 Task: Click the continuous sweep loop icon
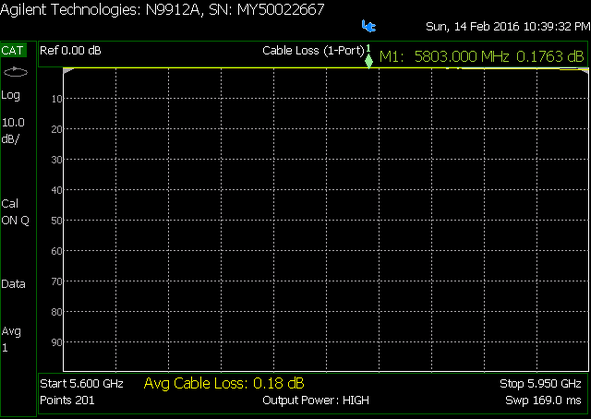click(15, 72)
